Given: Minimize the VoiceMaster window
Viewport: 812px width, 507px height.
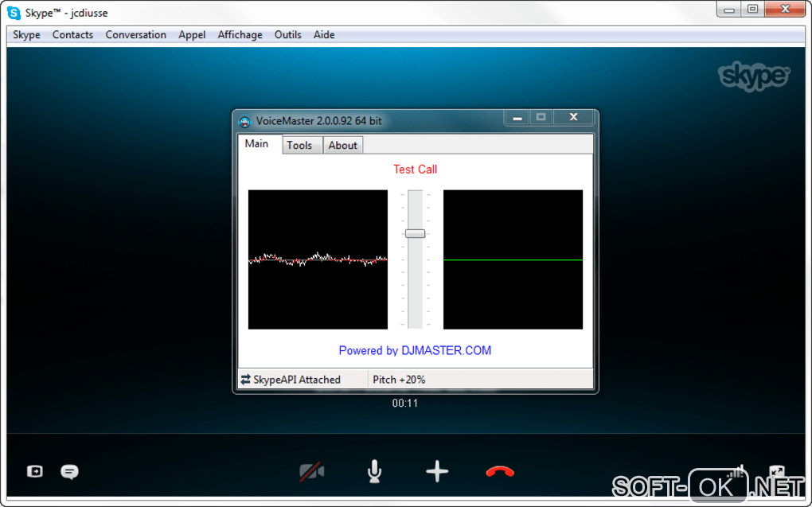Looking at the screenshot, I should (517, 118).
